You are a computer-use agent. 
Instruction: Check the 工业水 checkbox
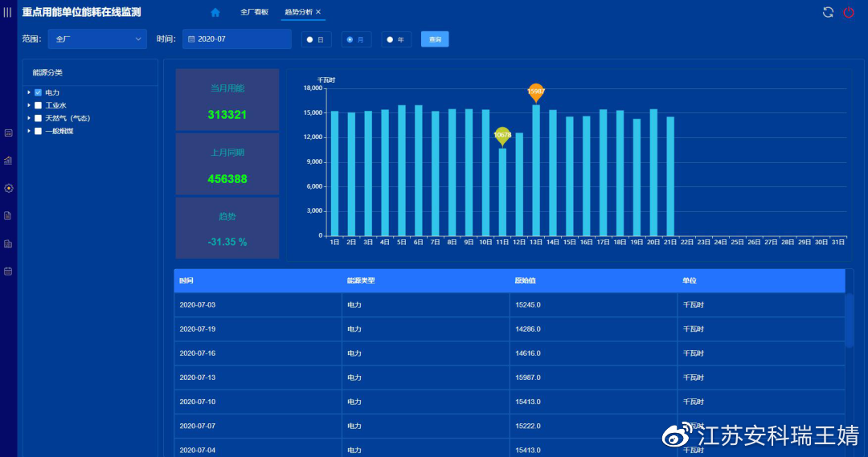coord(39,105)
